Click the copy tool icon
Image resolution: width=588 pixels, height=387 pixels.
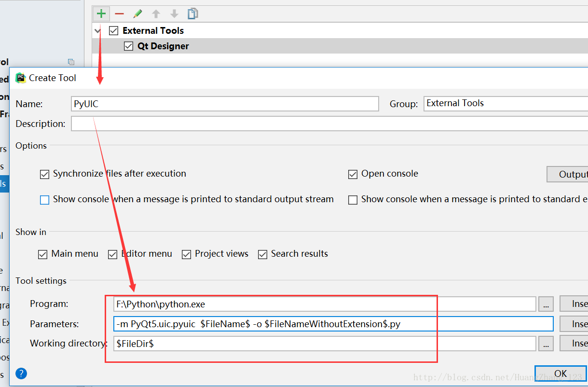tap(193, 14)
